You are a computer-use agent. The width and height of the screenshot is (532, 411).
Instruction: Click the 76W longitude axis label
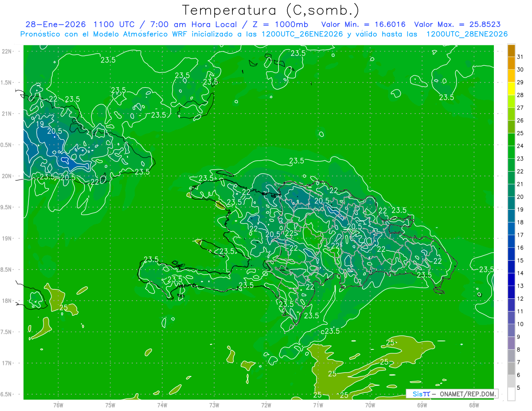[58, 405]
